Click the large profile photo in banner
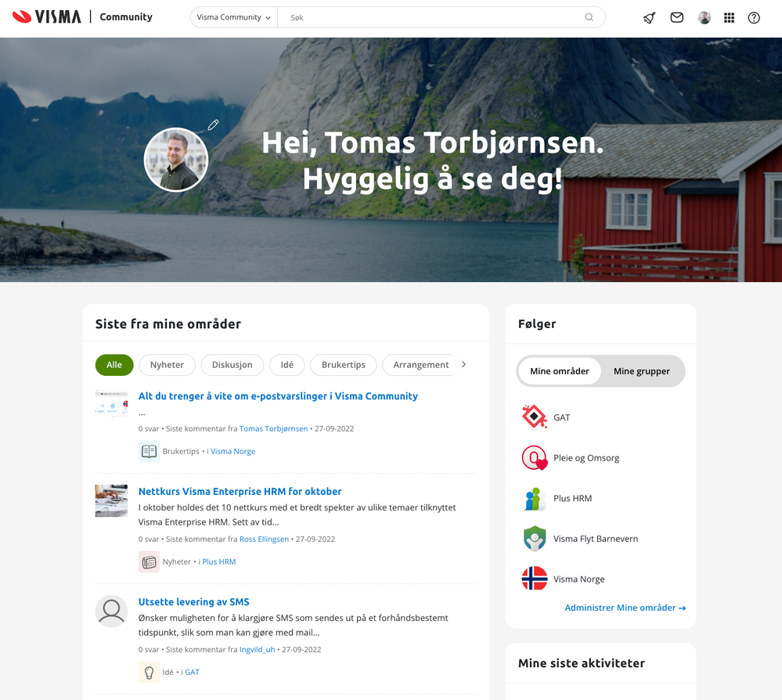The height and width of the screenshot is (700, 782). click(176, 160)
